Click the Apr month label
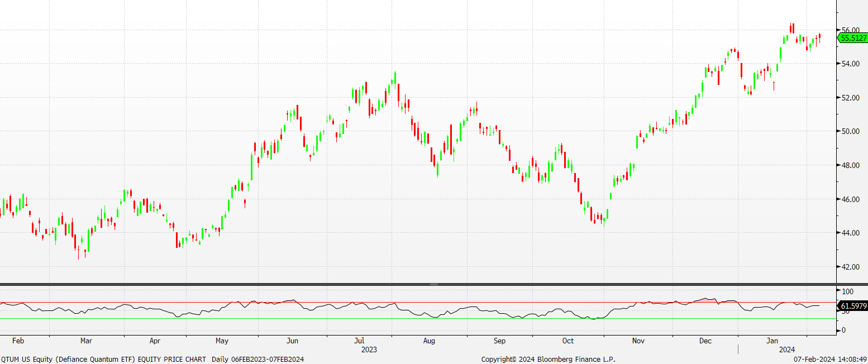The height and width of the screenshot is (364, 868). pos(155,341)
